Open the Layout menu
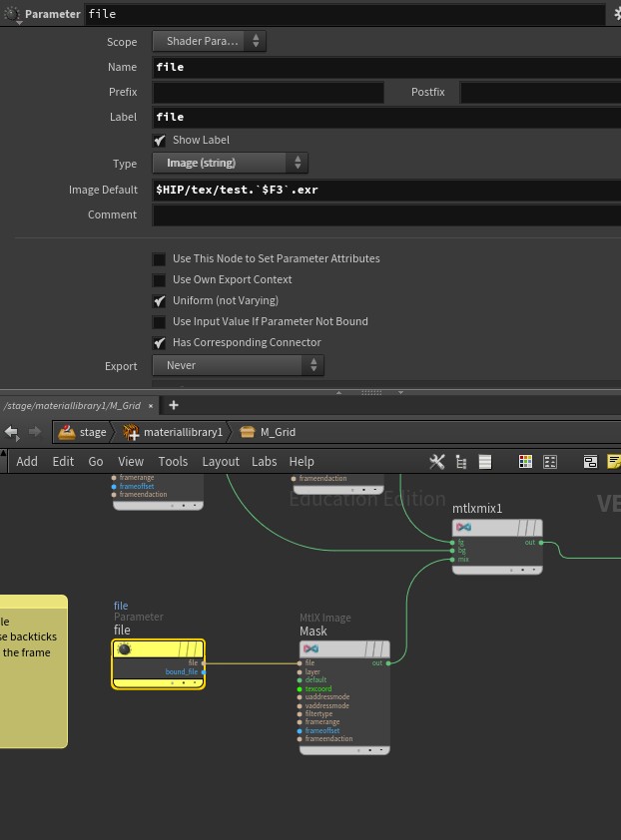 coord(220,461)
